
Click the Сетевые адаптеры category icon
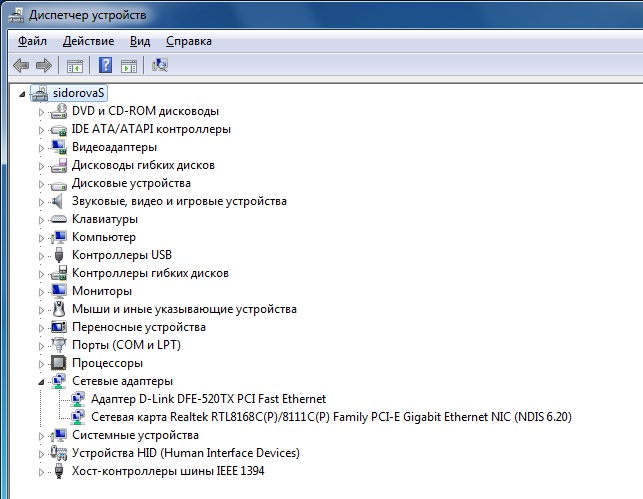coord(59,381)
